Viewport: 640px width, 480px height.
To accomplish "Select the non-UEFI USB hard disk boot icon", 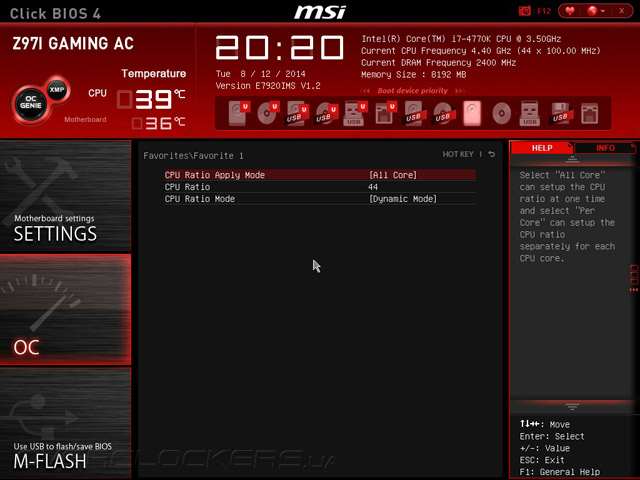I will [414, 113].
